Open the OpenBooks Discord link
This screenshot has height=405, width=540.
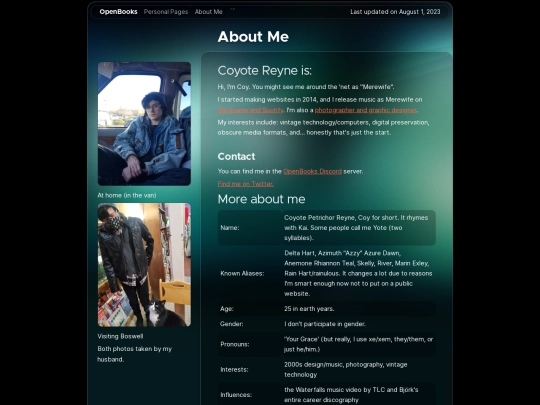[312, 171]
